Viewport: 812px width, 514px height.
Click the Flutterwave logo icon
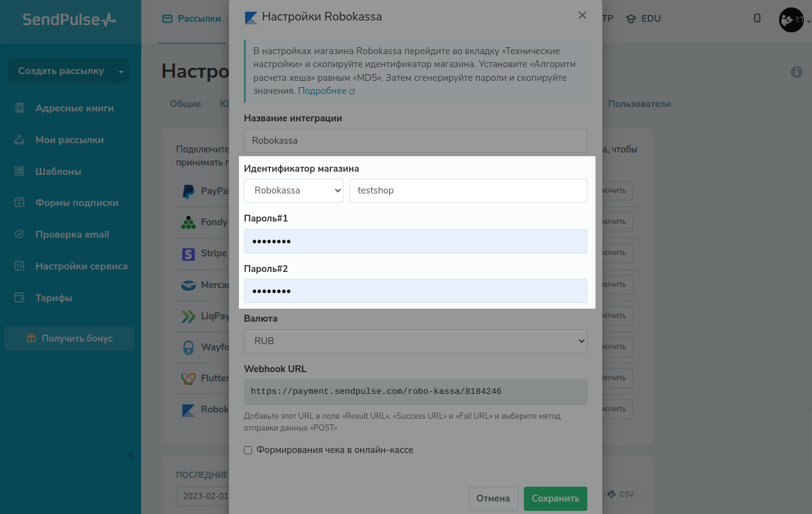pyautogui.click(x=188, y=378)
